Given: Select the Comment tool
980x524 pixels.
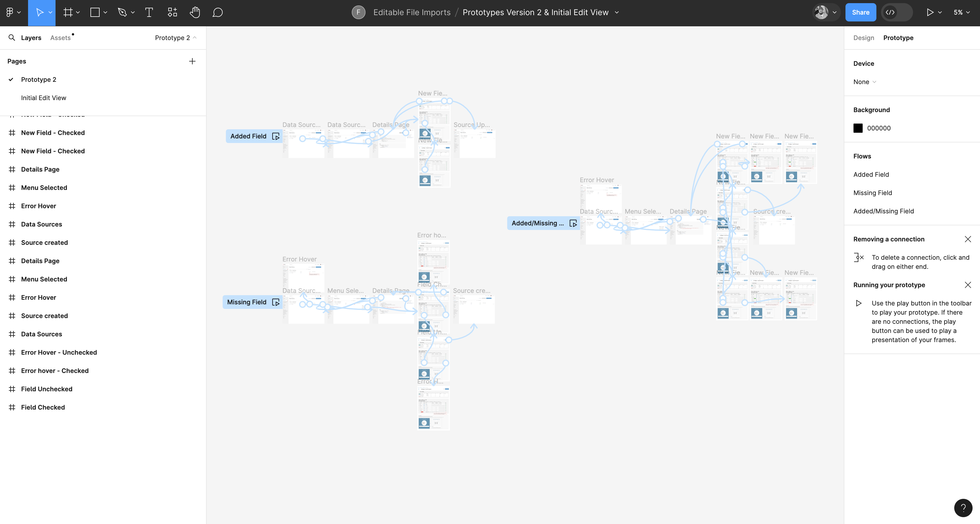Looking at the screenshot, I should pyautogui.click(x=217, y=13).
